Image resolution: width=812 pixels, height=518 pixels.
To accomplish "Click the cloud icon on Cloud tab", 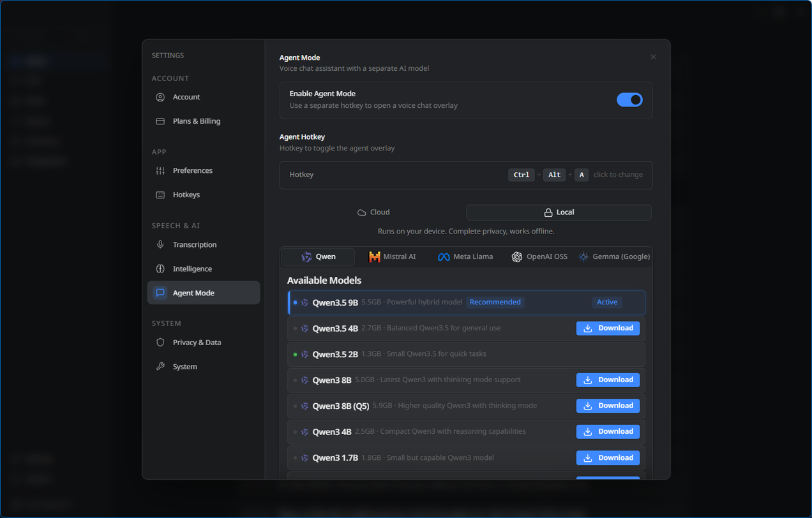I will pos(362,212).
